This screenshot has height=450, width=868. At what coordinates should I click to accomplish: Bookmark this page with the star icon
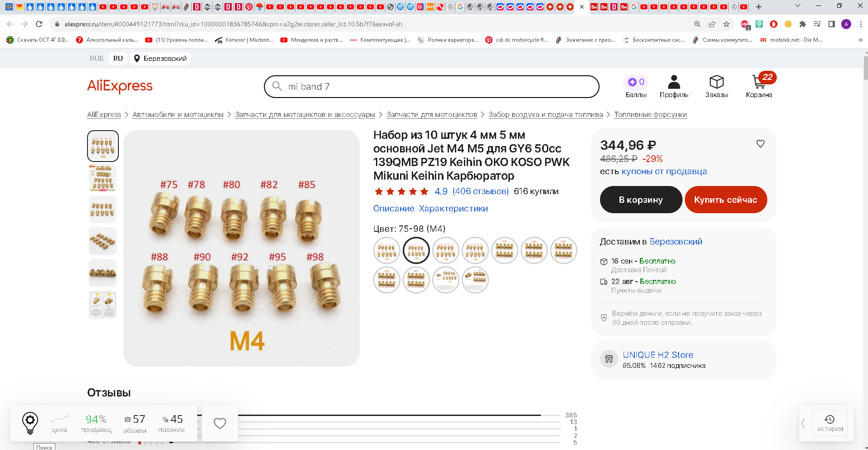tap(727, 24)
